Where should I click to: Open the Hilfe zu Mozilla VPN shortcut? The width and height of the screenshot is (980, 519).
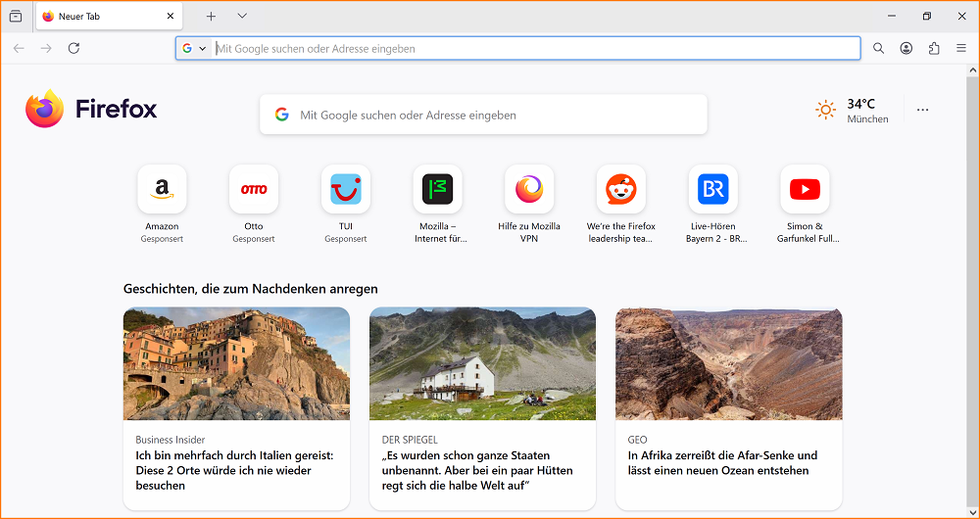point(529,205)
